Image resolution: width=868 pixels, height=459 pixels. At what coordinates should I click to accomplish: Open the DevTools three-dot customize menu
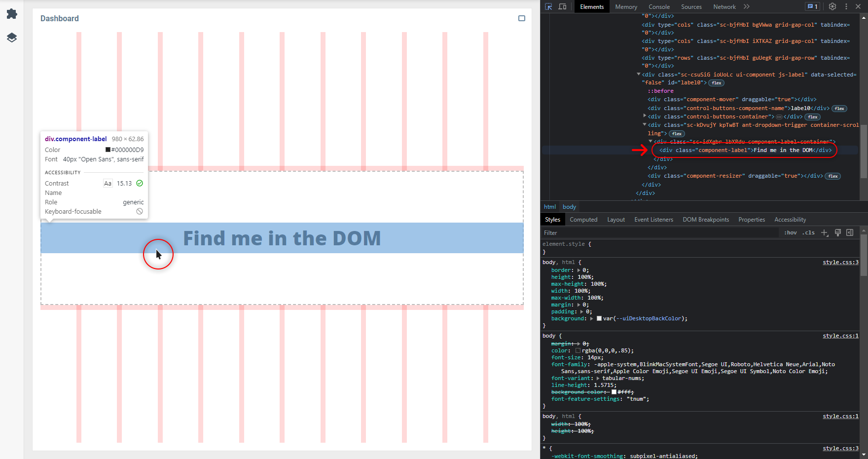pyautogui.click(x=846, y=6)
